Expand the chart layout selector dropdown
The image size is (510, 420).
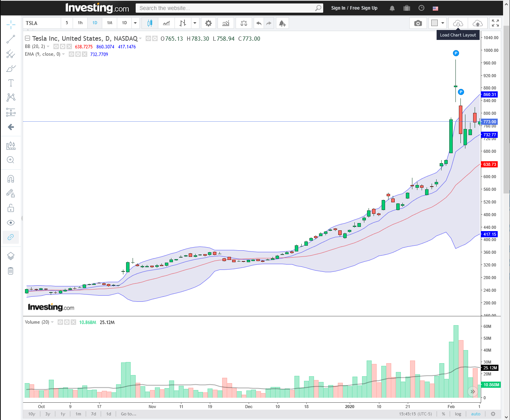442,23
